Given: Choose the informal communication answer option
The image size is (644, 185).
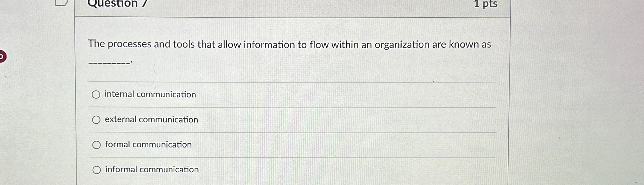Looking at the screenshot, I should coord(96,169).
